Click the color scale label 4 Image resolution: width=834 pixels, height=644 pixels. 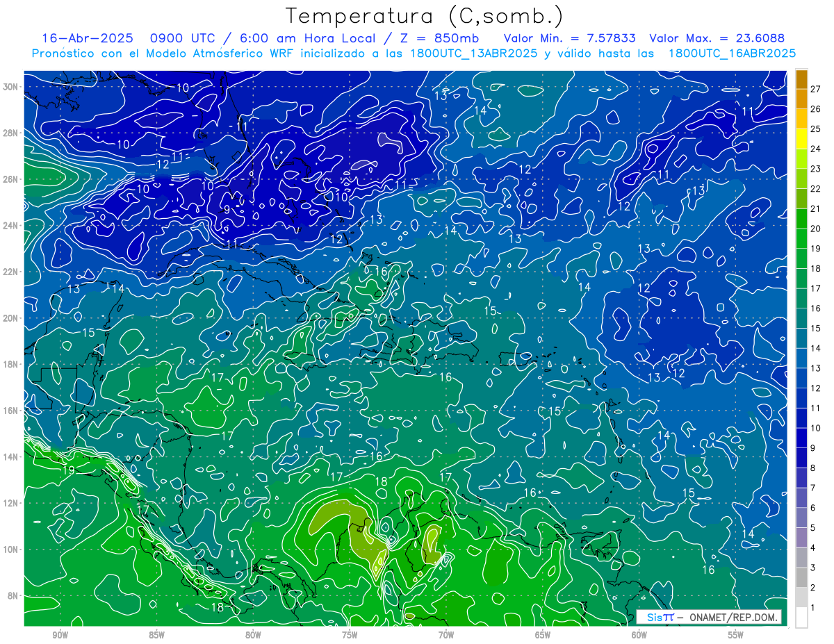point(813,547)
